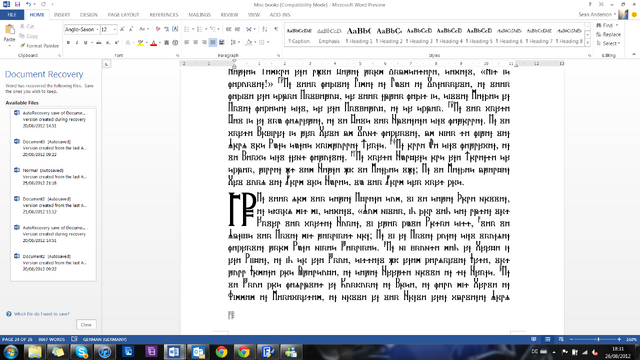Image resolution: width=640 pixels, height=360 pixels.
Task: Toggle italic formatting
Action: pyautogui.click(x=77, y=42)
